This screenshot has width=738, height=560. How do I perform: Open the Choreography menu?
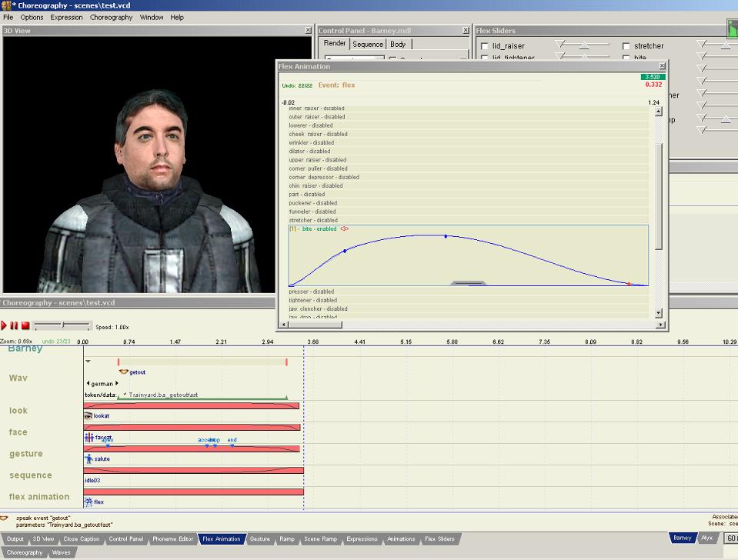click(x=111, y=18)
